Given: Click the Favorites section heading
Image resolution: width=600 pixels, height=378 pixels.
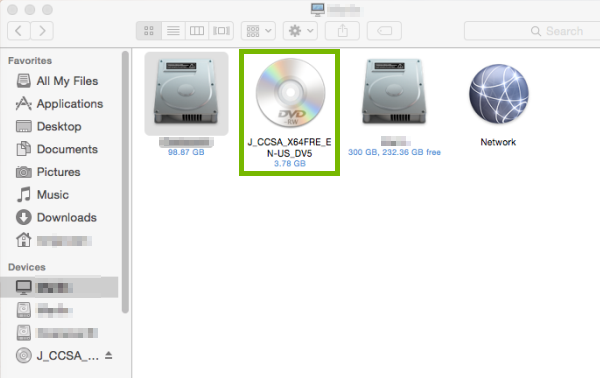Looking at the screenshot, I should pos(30,61).
